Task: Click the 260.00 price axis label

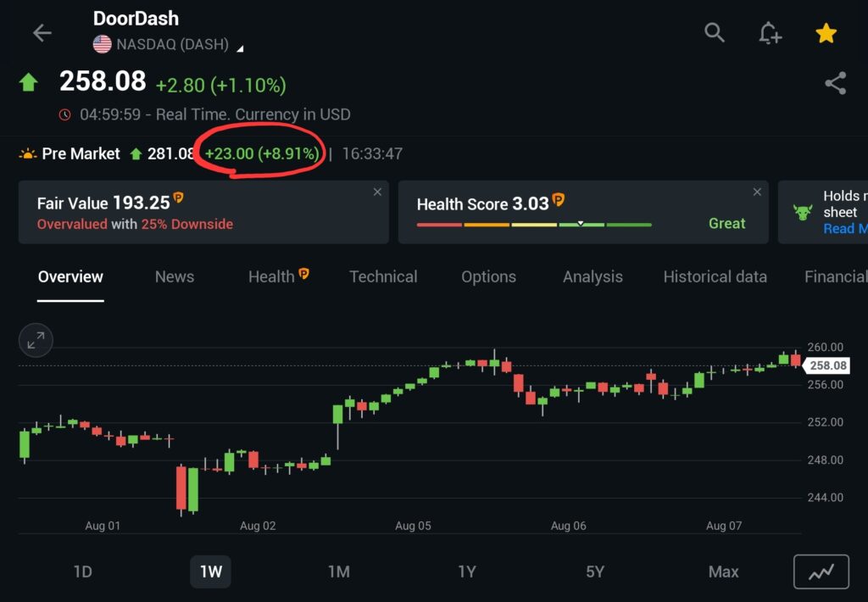Action: click(826, 348)
